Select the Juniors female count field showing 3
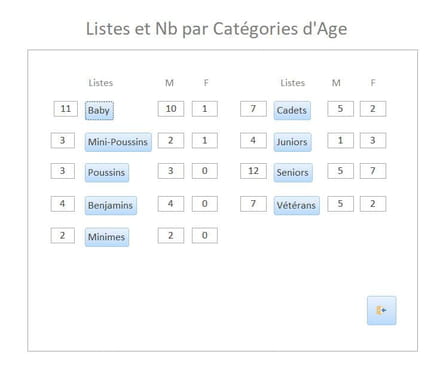The image size is (440, 370). pyautogui.click(x=373, y=140)
